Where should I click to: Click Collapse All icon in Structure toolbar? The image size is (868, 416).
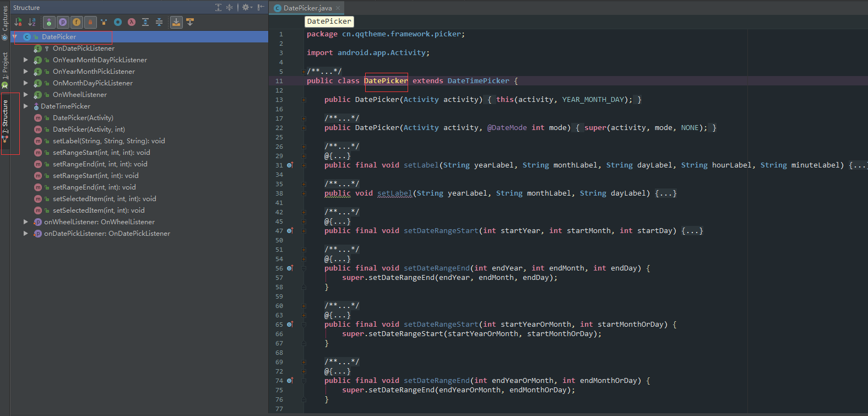159,22
